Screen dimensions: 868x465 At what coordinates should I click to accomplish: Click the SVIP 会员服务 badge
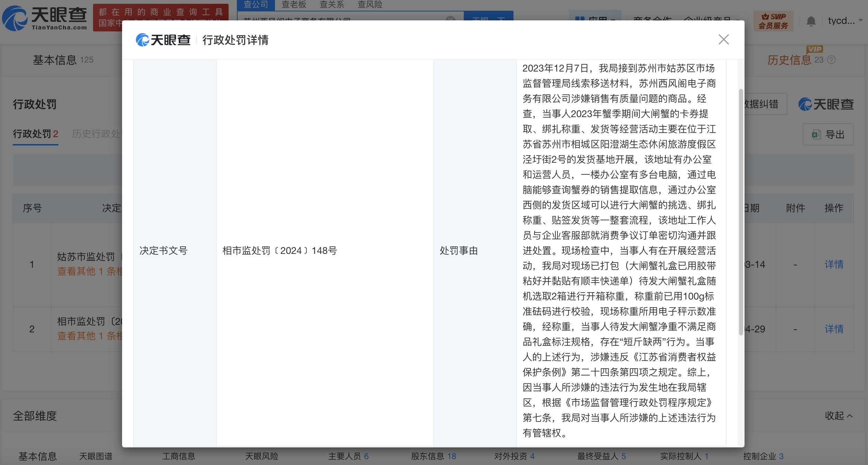coord(774,21)
